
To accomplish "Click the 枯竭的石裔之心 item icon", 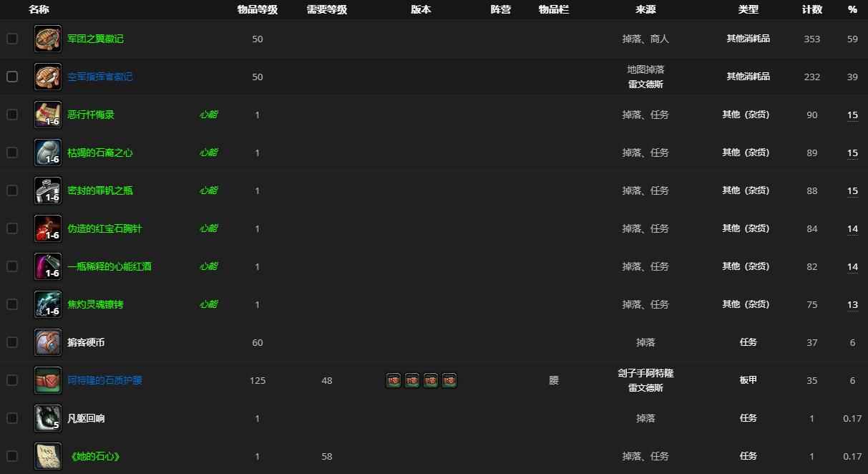I will tap(48, 153).
